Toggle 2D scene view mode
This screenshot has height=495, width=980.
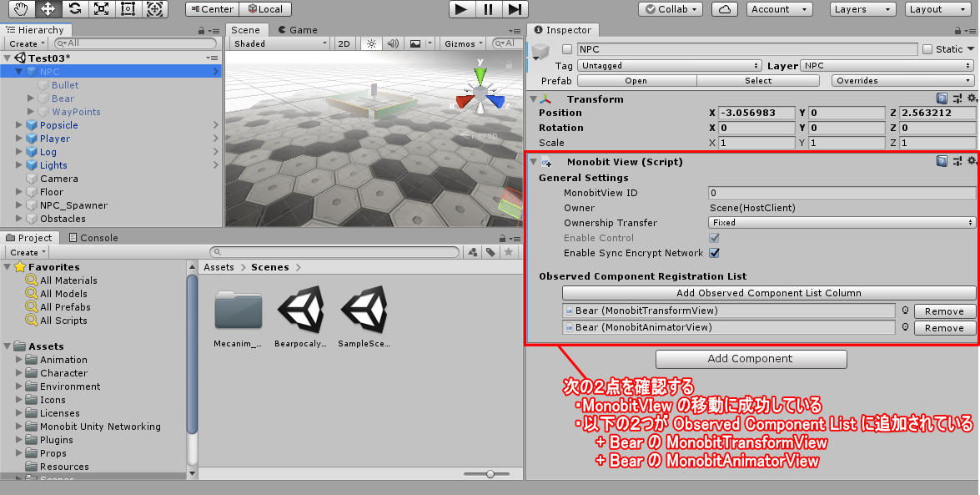coord(344,43)
